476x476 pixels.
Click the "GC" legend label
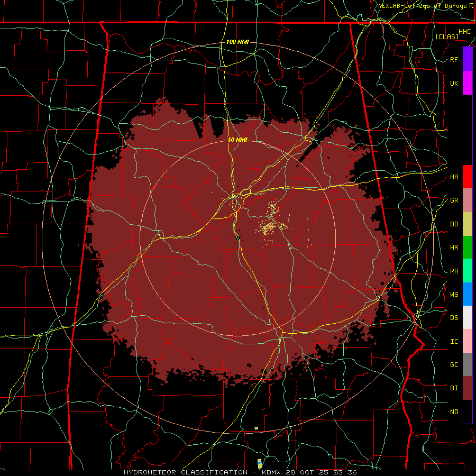454,365
